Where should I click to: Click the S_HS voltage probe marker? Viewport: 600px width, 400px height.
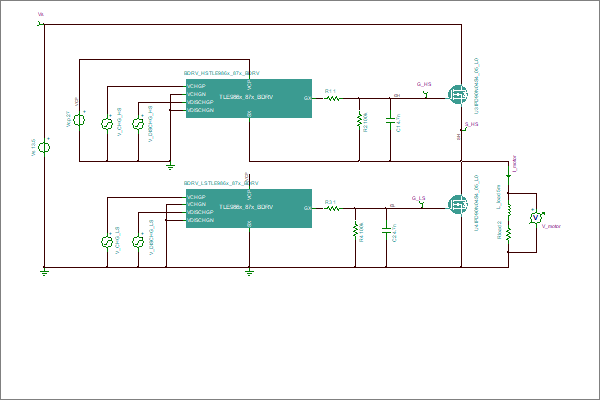[463, 129]
